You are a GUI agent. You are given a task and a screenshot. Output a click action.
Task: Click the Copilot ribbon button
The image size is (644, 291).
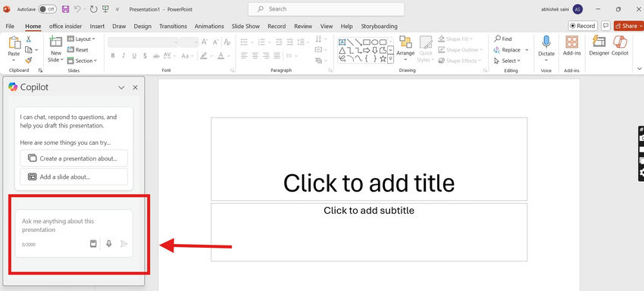(620, 45)
